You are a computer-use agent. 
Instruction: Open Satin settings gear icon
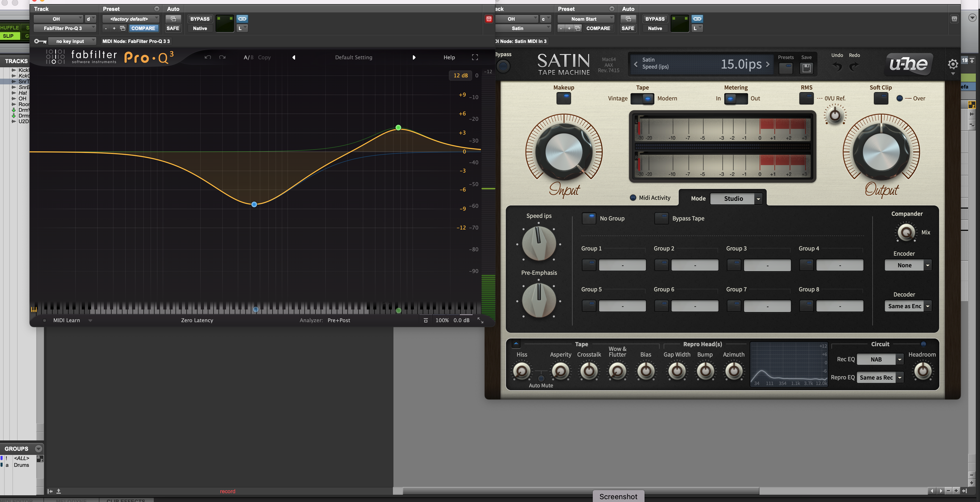pos(953,64)
